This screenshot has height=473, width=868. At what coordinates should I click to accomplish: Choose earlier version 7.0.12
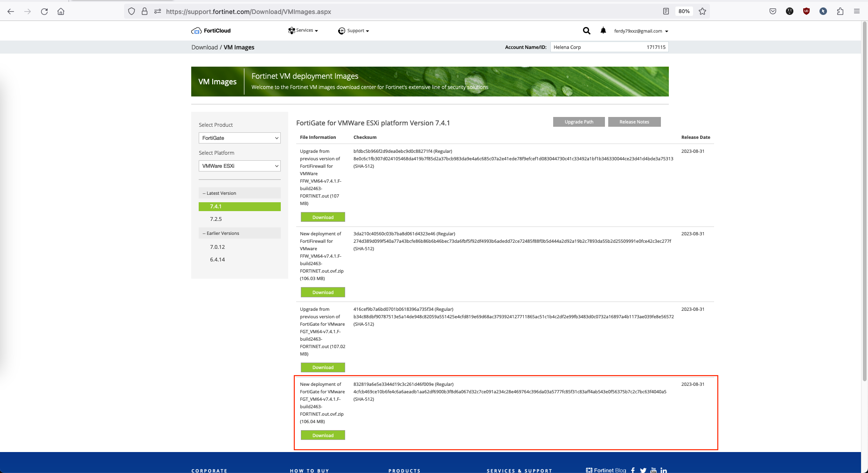tap(217, 247)
